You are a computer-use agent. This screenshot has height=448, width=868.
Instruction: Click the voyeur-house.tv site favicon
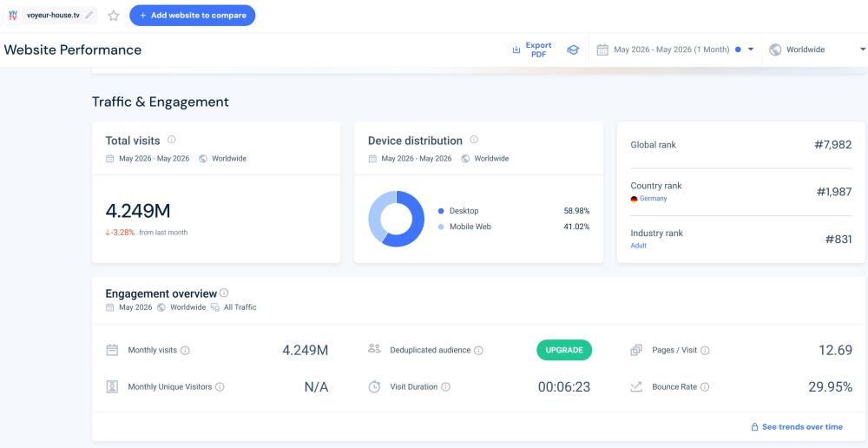coord(13,15)
